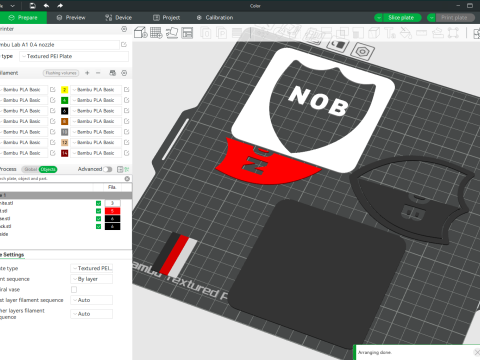Open the By layer print sequence dropdown
Viewport: 480px width, 360px height.
[x=91, y=279]
